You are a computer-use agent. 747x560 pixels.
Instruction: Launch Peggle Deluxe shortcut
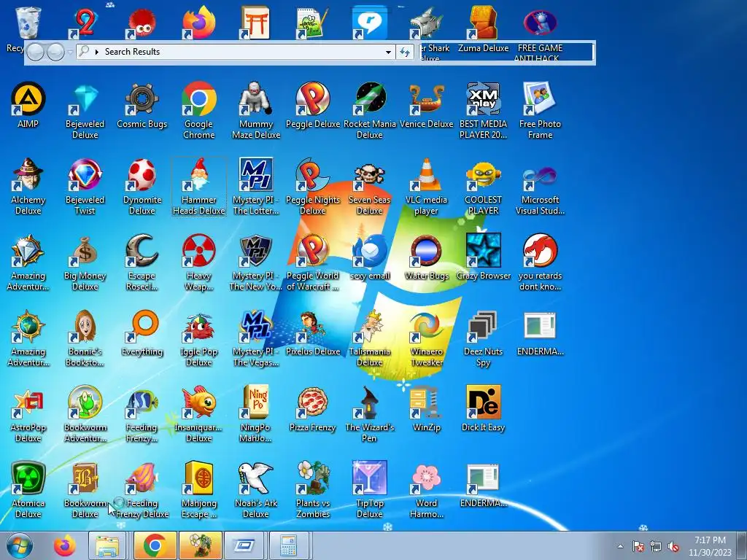[312, 106]
